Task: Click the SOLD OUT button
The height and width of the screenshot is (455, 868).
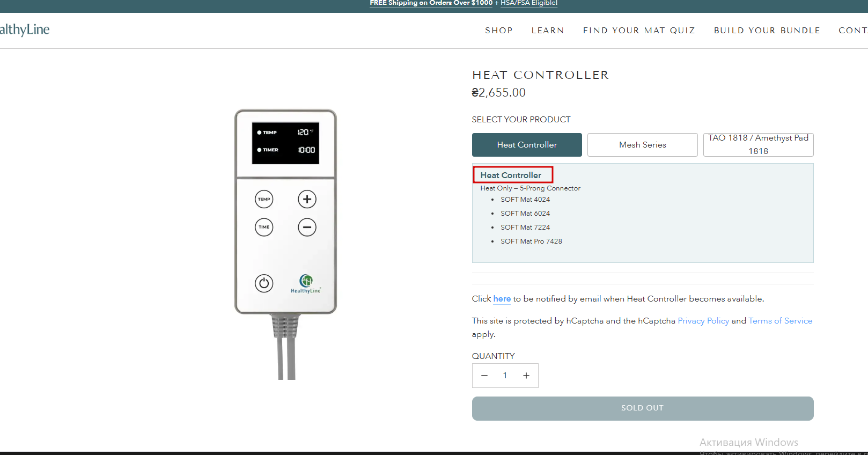Action: click(643, 408)
